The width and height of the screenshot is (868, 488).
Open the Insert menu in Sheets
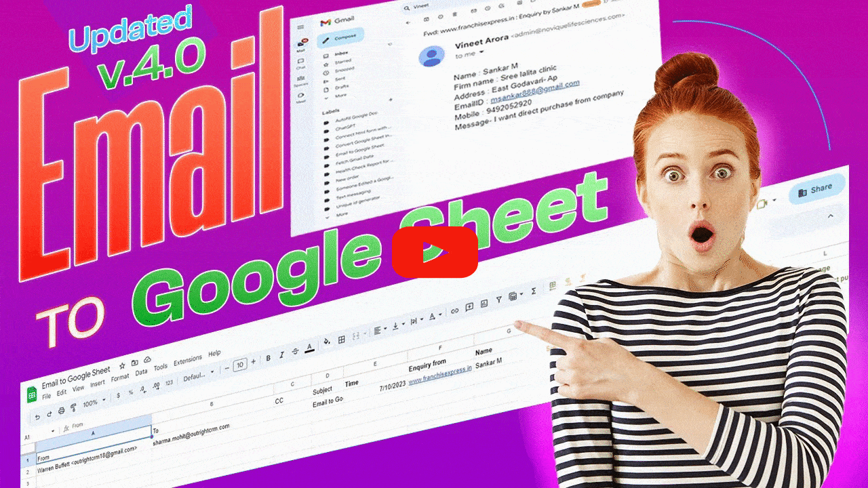point(97,384)
